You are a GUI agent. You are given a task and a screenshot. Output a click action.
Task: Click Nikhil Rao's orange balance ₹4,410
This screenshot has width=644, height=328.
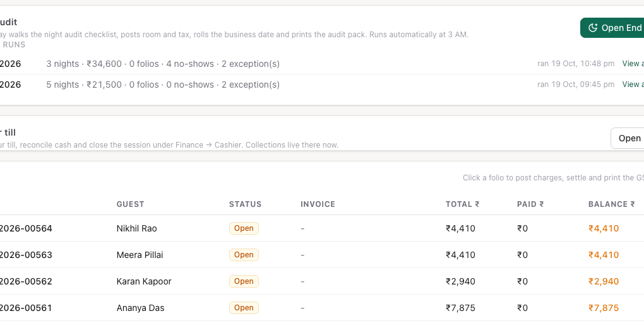point(604,228)
